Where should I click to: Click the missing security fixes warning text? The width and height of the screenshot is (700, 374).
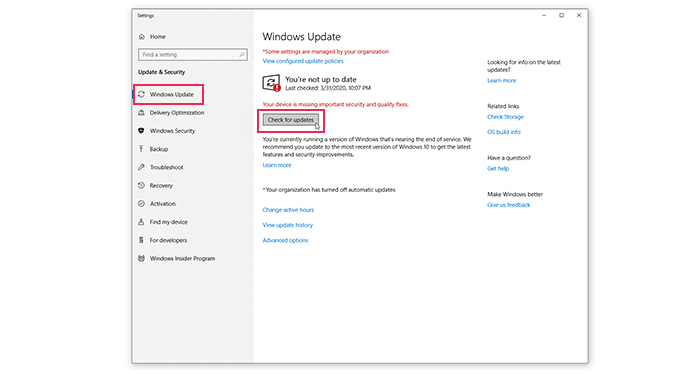coord(336,104)
